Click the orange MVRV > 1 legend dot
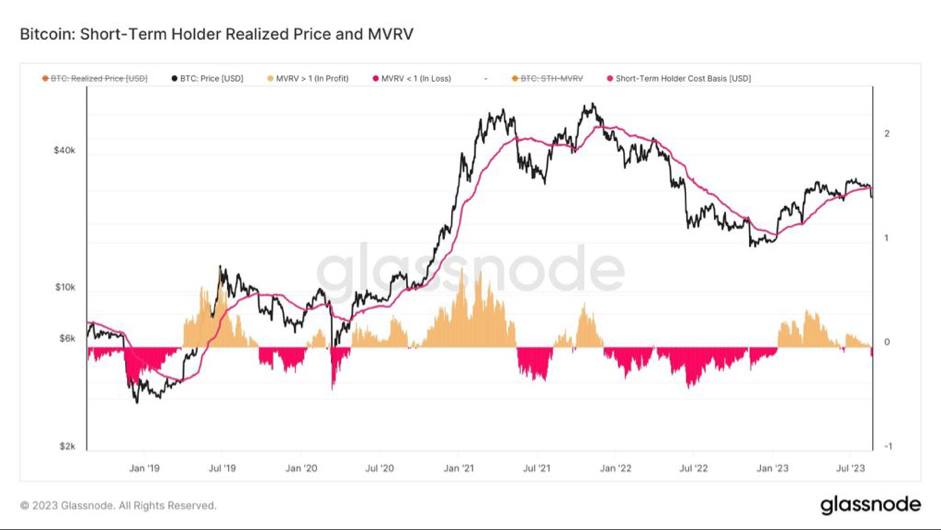 click(x=270, y=78)
